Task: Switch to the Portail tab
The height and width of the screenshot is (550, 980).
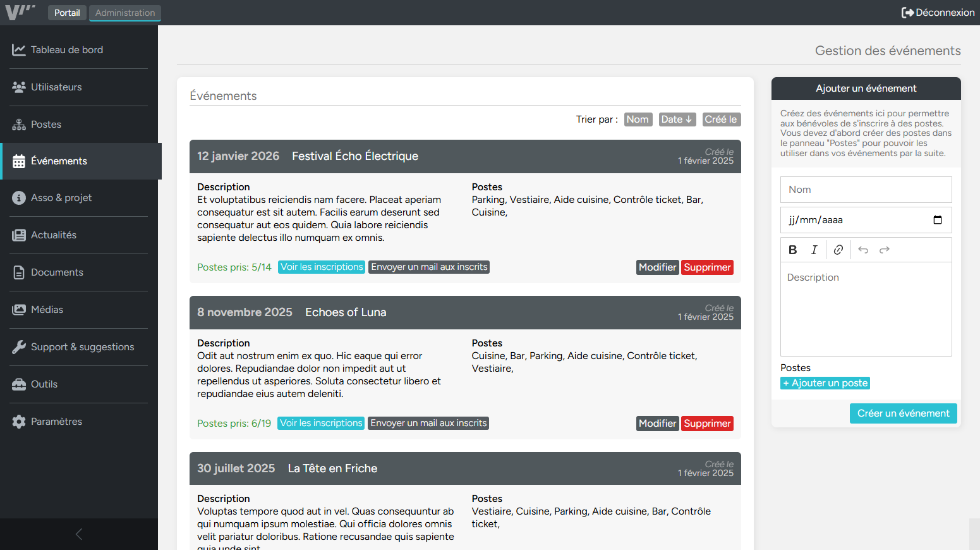Action: (67, 12)
